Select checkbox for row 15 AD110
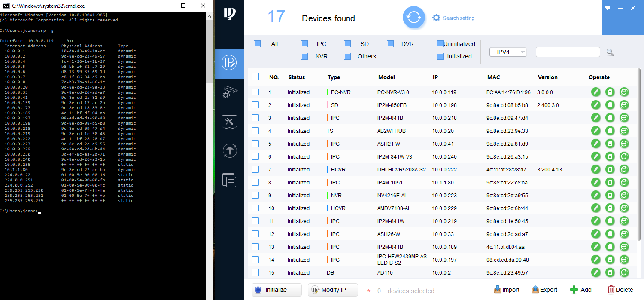 click(255, 272)
